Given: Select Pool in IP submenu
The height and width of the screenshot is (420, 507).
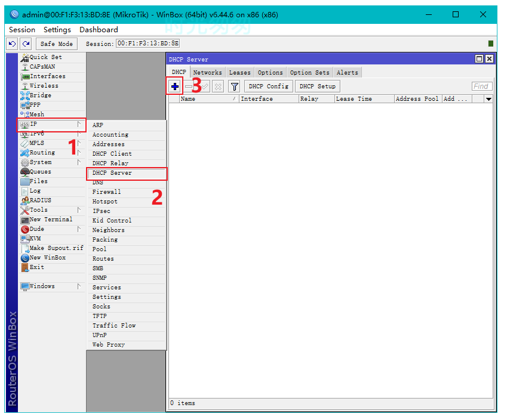Looking at the screenshot, I should click(127, 249).
